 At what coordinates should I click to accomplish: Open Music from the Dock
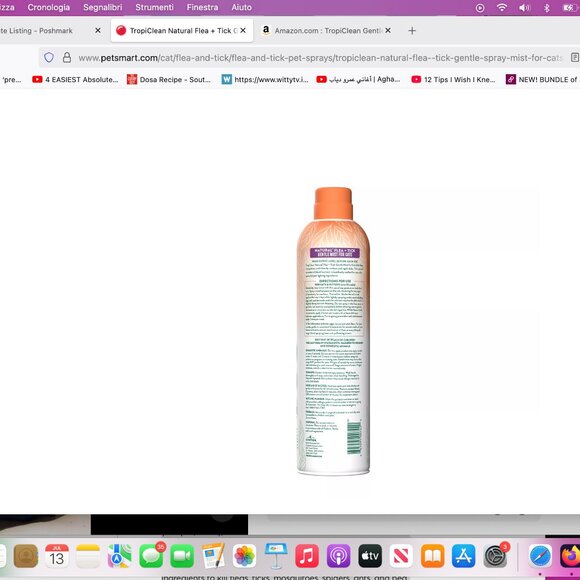[307, 556]
